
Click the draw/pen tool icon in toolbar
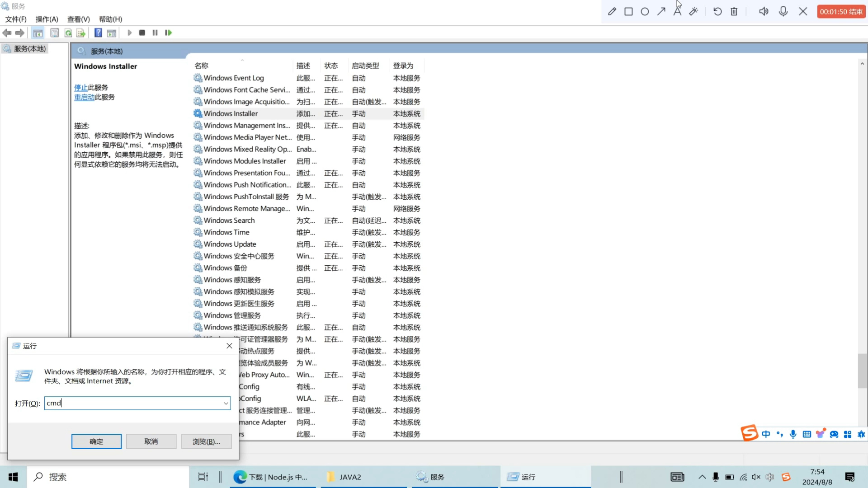coord(612,11)
